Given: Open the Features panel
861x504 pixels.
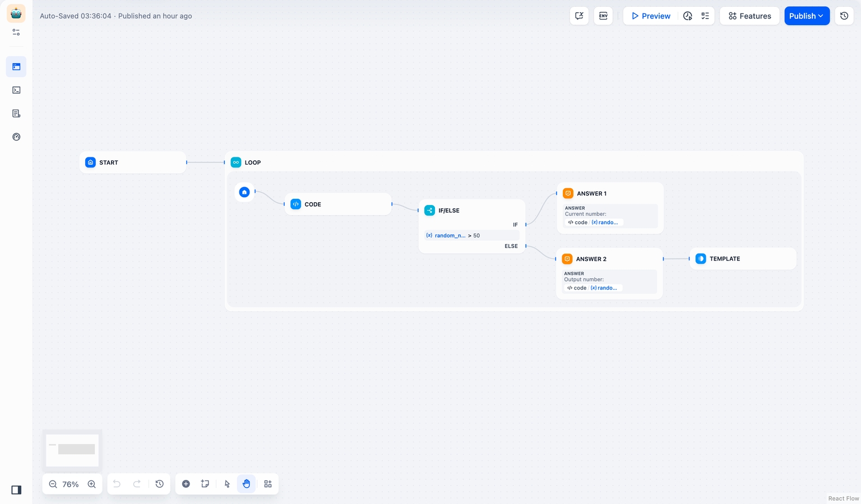Looking at the screenshot, I should click(x=749, y=16).
